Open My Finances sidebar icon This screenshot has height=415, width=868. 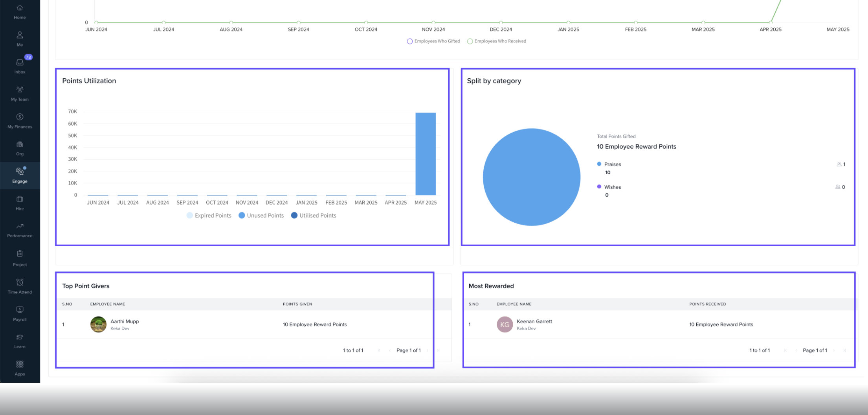click(x=20, y=121)
